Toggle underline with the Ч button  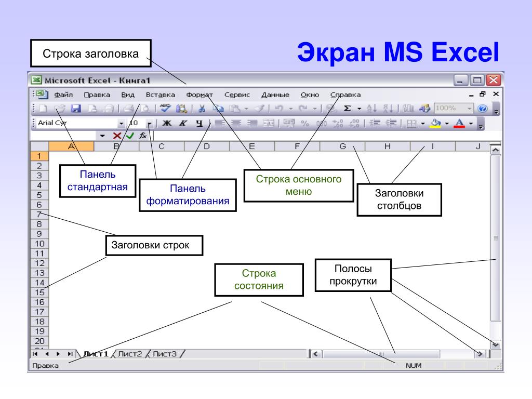click(x=199, y=123)
